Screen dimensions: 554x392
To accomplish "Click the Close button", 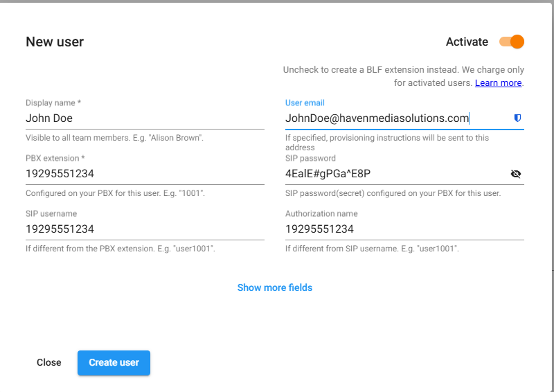I will tap(49, 362).
